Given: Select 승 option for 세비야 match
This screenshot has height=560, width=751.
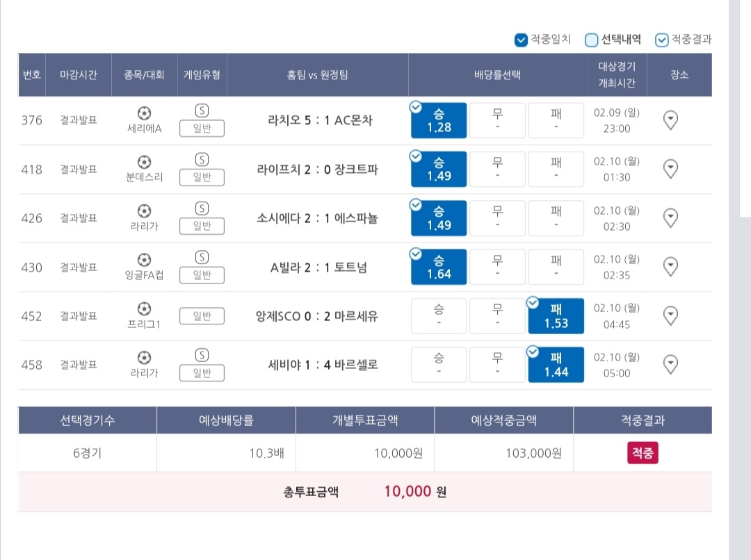Looking at the screenshot, I should [439, 365].
